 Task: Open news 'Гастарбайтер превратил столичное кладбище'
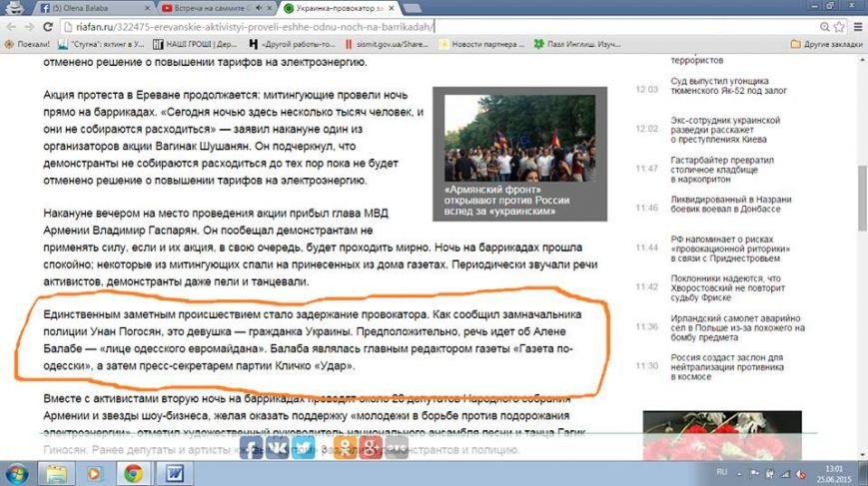click(x=722, y=170)
